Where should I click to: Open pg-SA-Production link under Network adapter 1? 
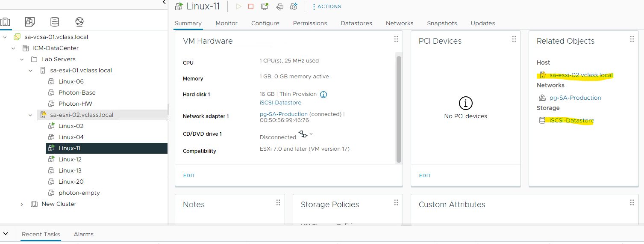pos(284,114)
